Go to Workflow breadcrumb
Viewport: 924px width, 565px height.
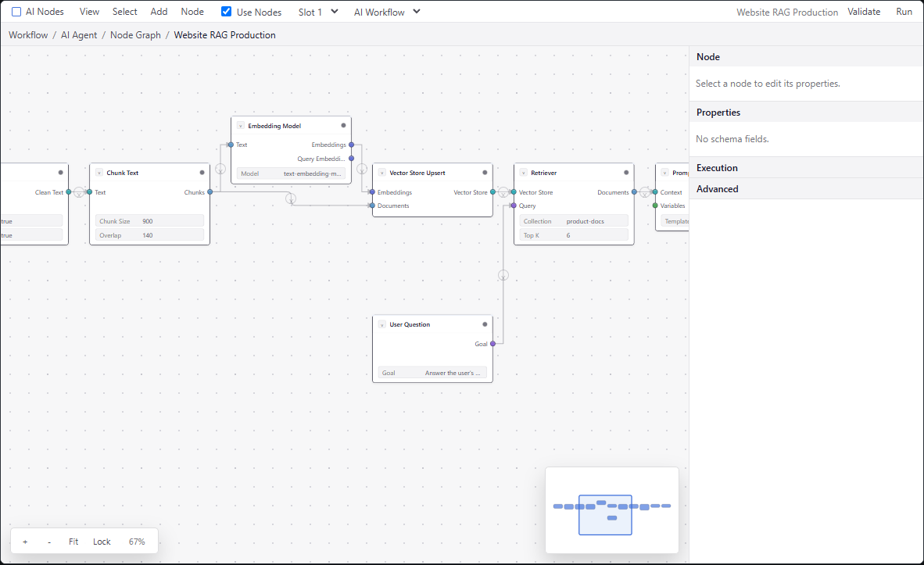(x=28, y=34)
